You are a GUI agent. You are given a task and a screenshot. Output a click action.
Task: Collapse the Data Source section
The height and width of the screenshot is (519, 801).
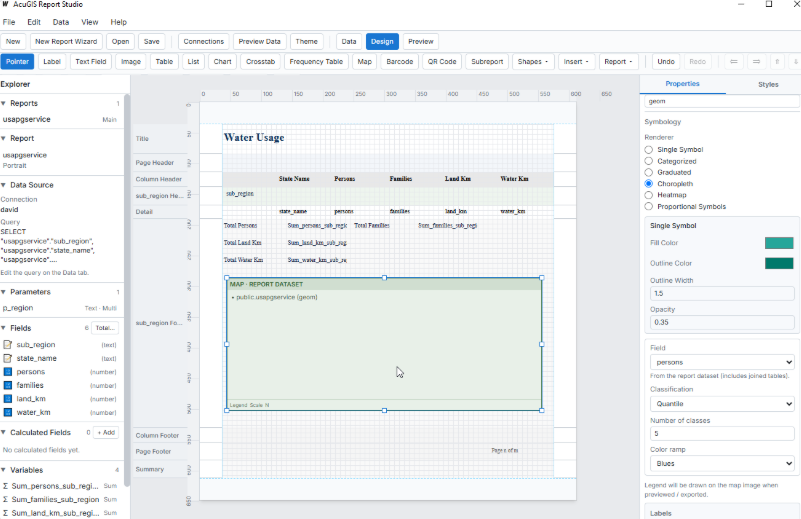tap(4, 185)
